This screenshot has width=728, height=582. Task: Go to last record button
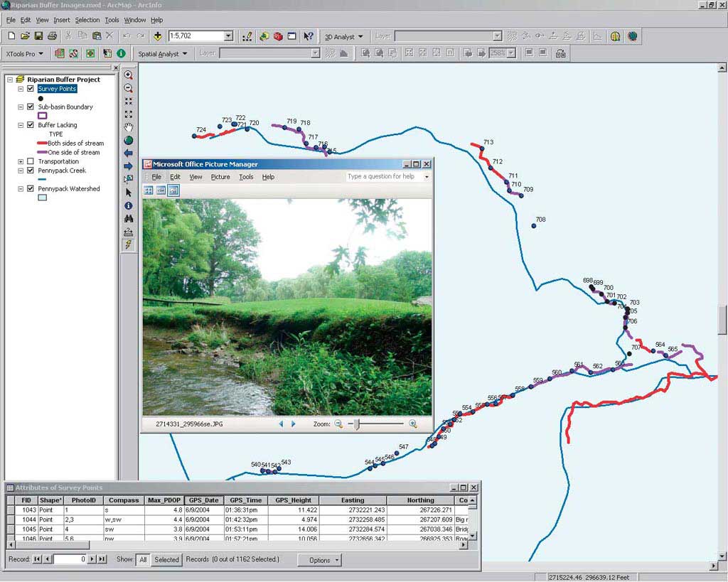click(102, 559)
